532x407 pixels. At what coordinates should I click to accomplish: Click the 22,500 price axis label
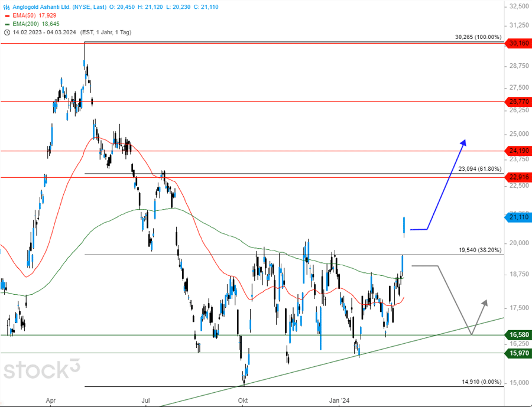[519, 185]
